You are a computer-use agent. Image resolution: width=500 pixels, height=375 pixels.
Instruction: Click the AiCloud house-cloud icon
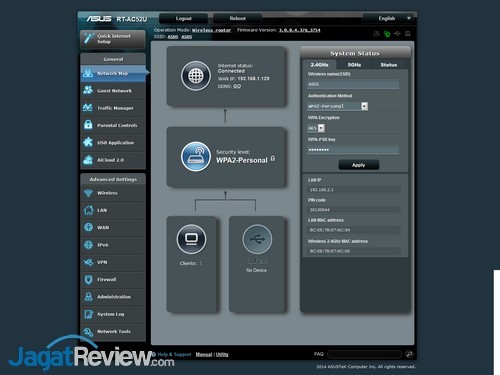(x=88, y=160)
